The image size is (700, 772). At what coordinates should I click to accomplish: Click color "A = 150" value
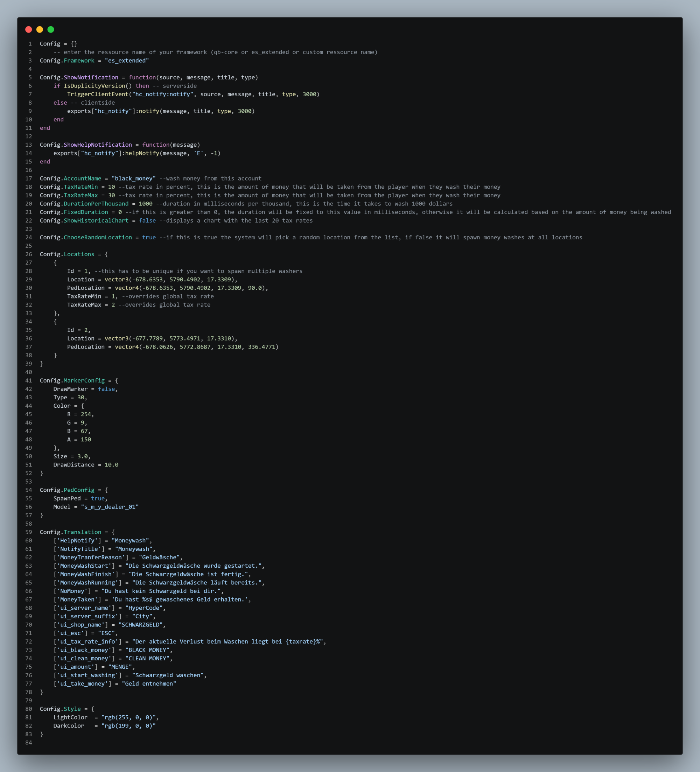[x=86, y=440]
